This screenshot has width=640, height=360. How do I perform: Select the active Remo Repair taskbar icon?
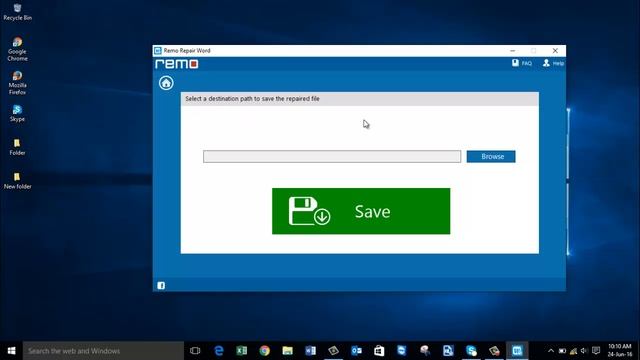pyautogui.click(x=517, y=351)
